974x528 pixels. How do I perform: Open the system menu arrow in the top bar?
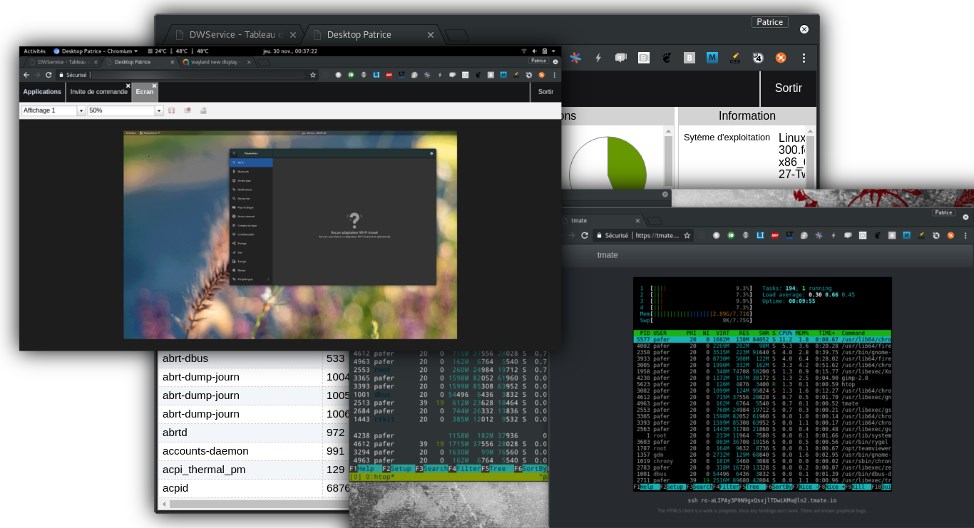(x=553, y=51)
